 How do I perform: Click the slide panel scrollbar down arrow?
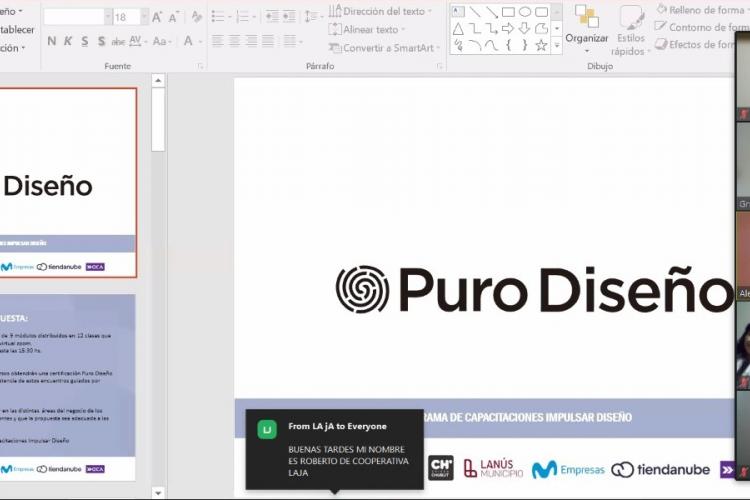coord(158,492)
